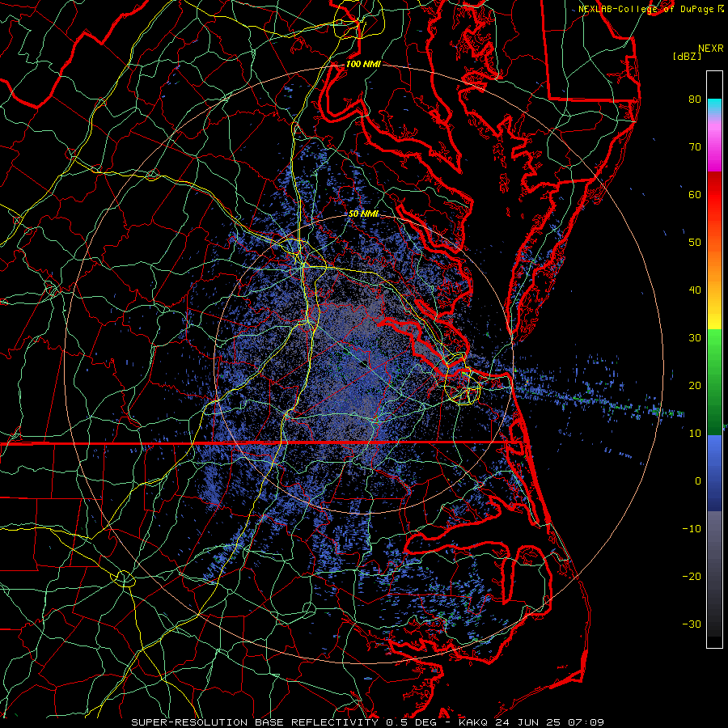Click the [dBZ] units label
Image resolution: width=728 pixels, height=728 pixels.
tap(687, 57)
